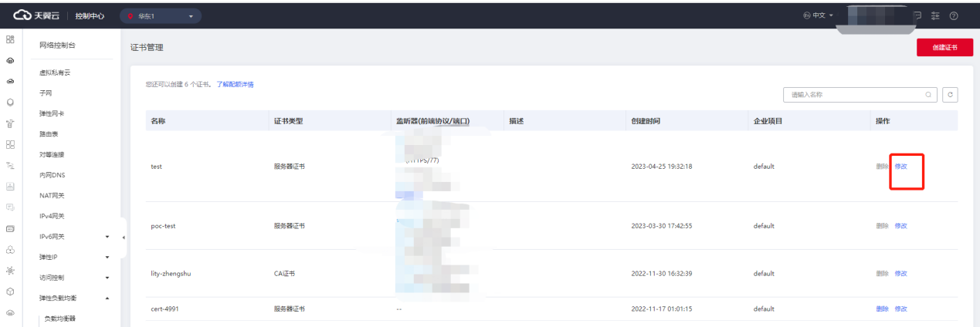Click the CA证书 type cell

tap(284, 273)
